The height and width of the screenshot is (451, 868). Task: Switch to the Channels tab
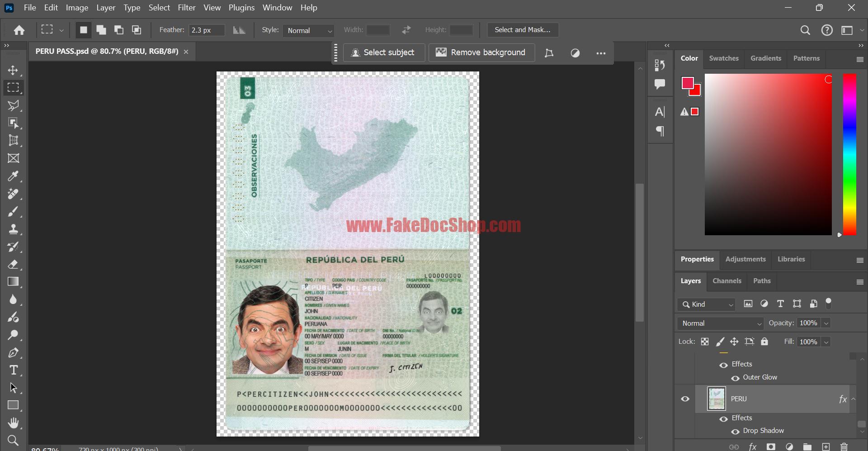pyautogui.click(x=727, y=281)
